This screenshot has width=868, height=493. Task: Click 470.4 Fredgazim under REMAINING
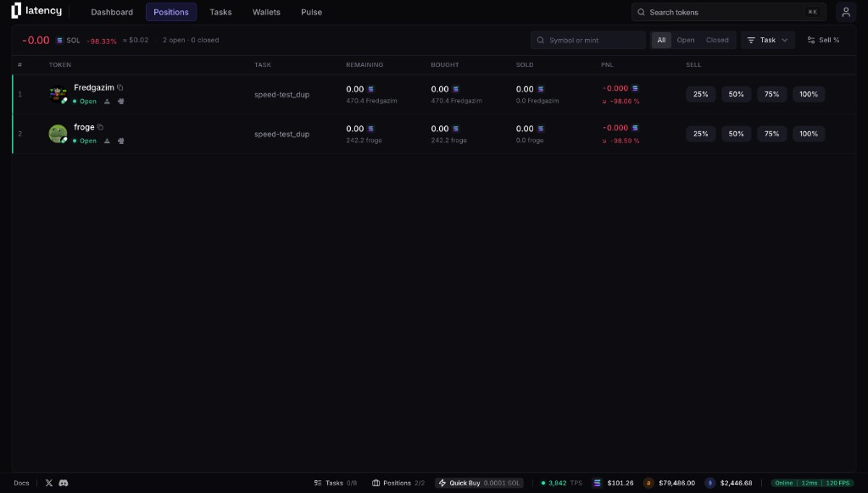tap(371, 101)
